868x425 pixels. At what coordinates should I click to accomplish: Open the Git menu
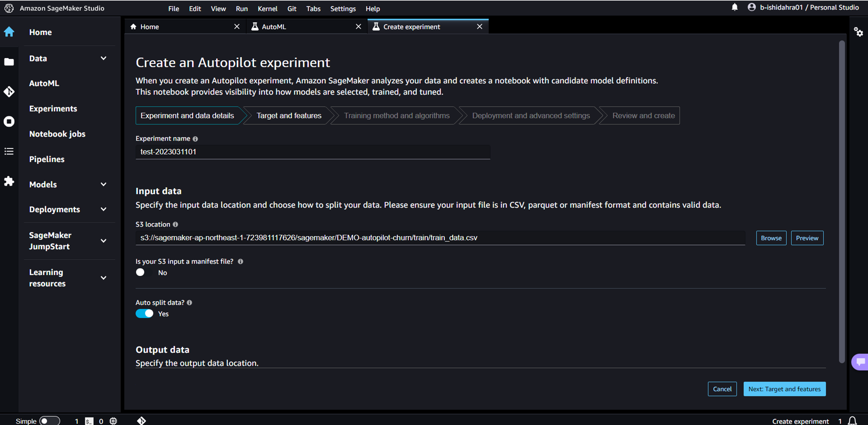(292, 9)
